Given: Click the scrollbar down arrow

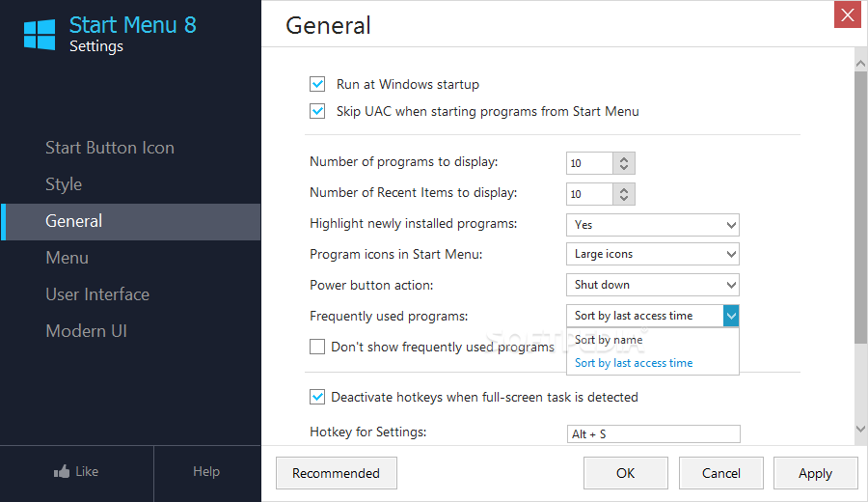Looking at the screenshot, I should click(860, 429).
